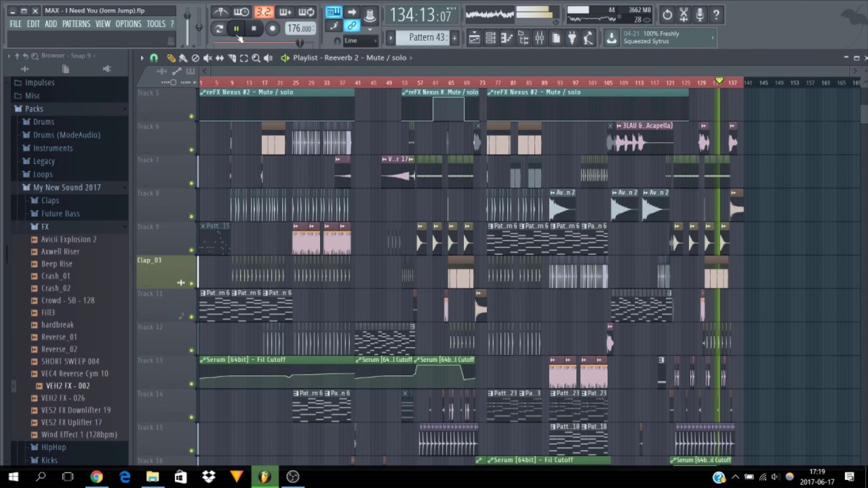
Task: Click the stop button
Action: 254,28
